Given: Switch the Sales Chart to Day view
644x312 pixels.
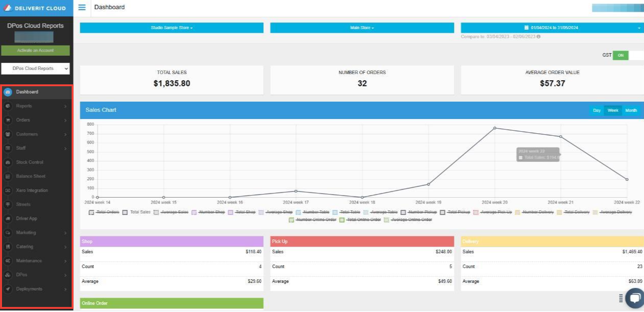Looking at the screenshot, I should (596, 110).
